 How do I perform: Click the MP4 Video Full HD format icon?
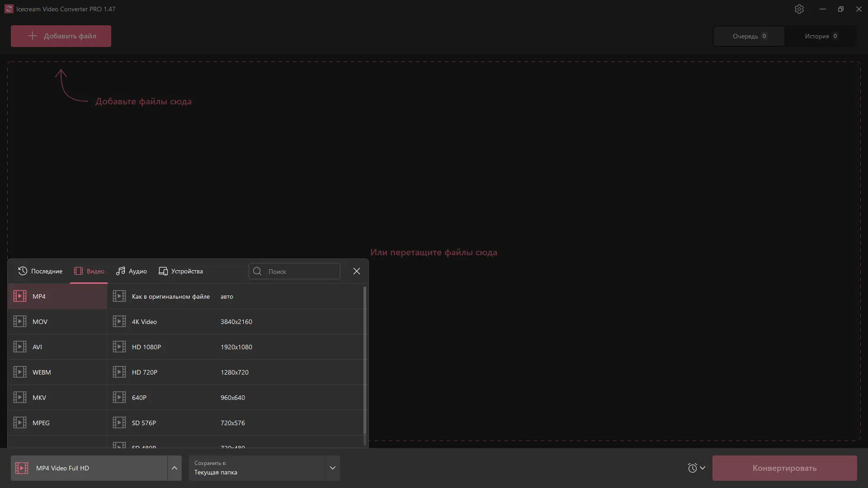(x=22, y=468)
